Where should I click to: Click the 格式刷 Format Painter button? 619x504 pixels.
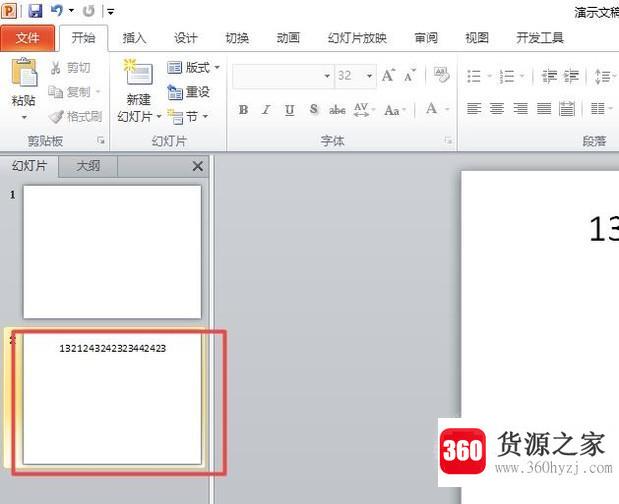pos(76,116)
